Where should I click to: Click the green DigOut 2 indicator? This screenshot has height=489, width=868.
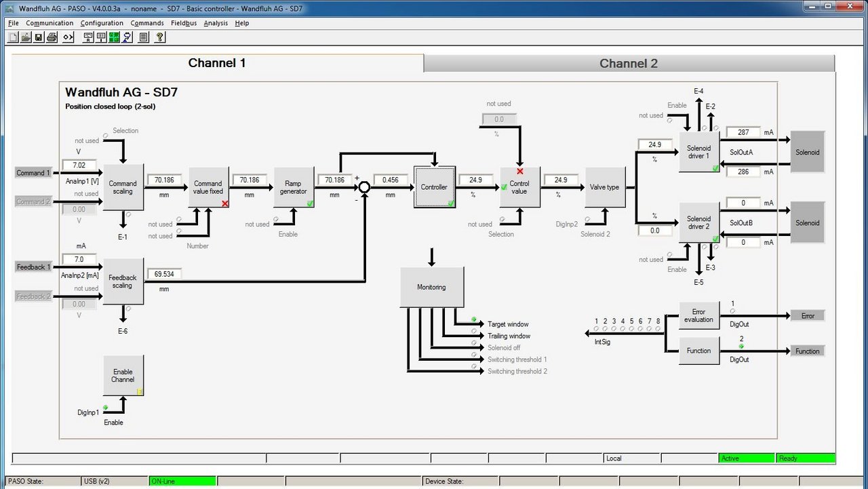[742, 347]
